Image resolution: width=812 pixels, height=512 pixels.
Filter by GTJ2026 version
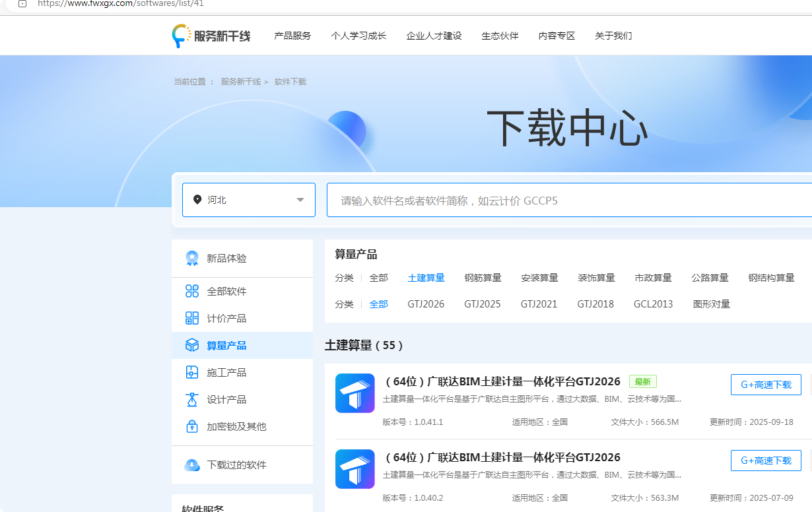426,304
